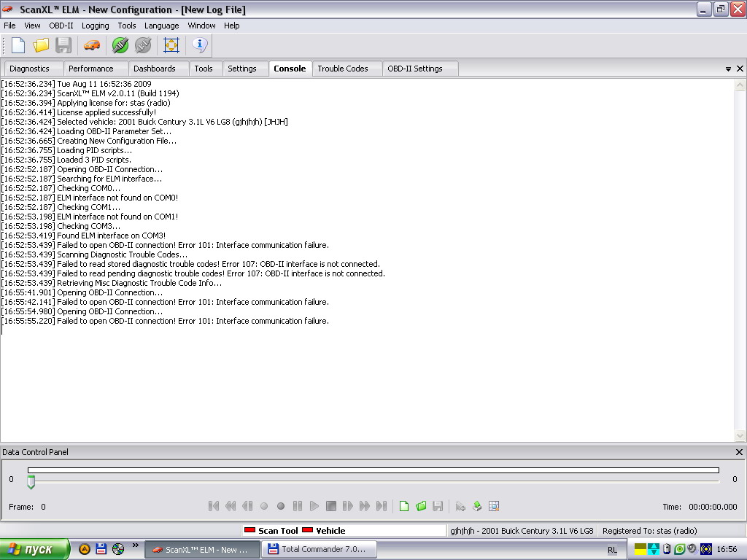This screenshot has height=560, width=747.
Task: Step back one frame button
Action: [247, 506]
